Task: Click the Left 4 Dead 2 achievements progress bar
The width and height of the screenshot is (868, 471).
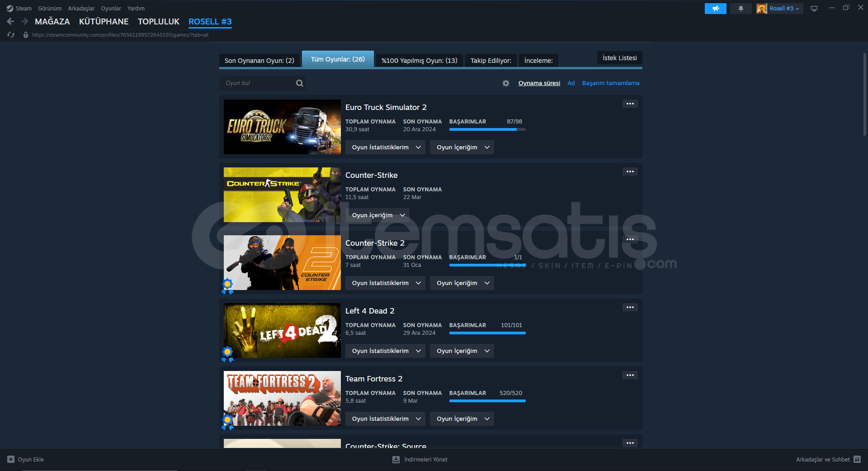Action: pyautogui.click(x=487, y=333)
